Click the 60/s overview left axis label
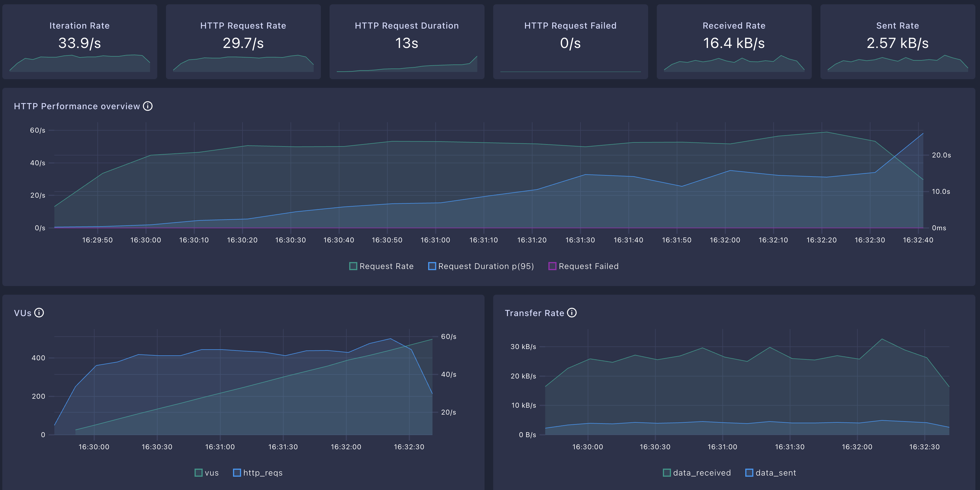Viewport: 980px width, 490px height. coord(37,130)
